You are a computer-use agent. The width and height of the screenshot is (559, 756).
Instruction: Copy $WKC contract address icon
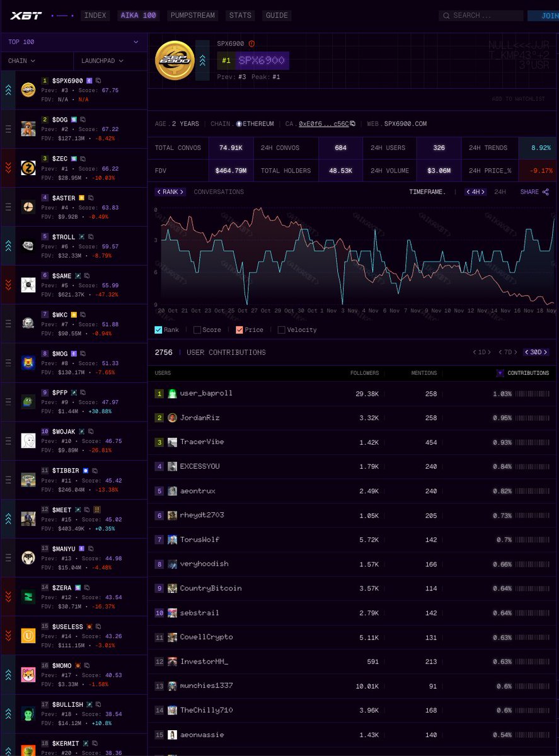[83, 315]
